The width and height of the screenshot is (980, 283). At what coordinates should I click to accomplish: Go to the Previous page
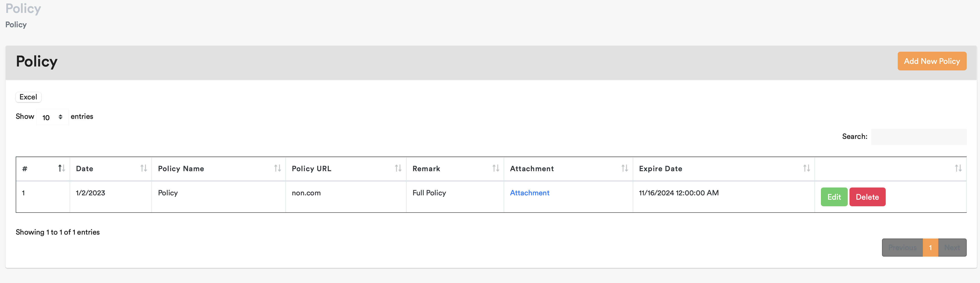coord(902,248)
